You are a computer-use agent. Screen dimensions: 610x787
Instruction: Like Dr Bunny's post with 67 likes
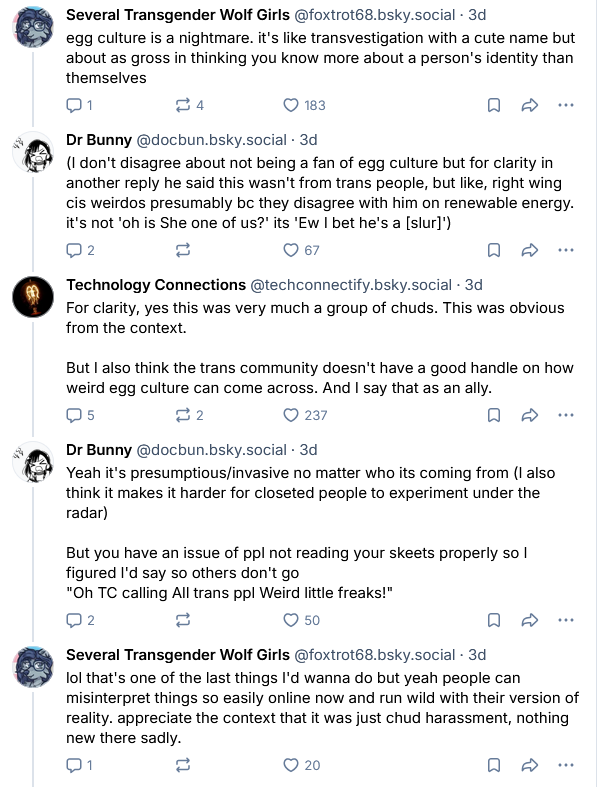292,250
